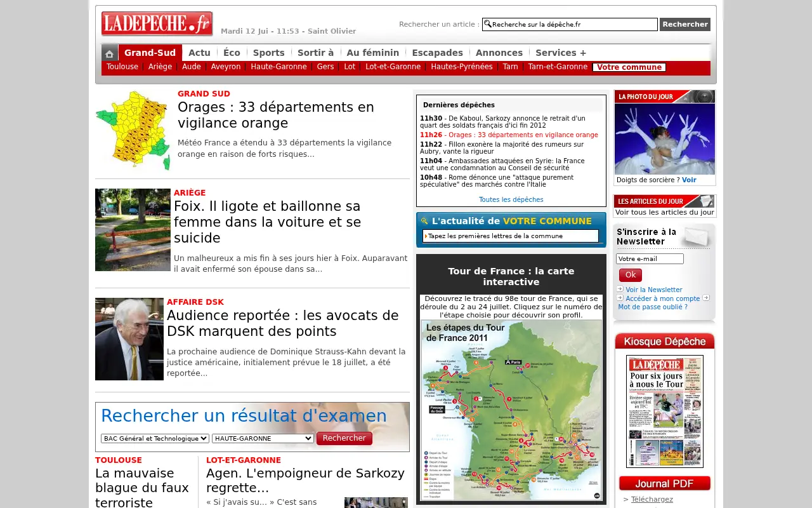
Task: Click Voir la Newsletter link
Action: pos(654,290)
